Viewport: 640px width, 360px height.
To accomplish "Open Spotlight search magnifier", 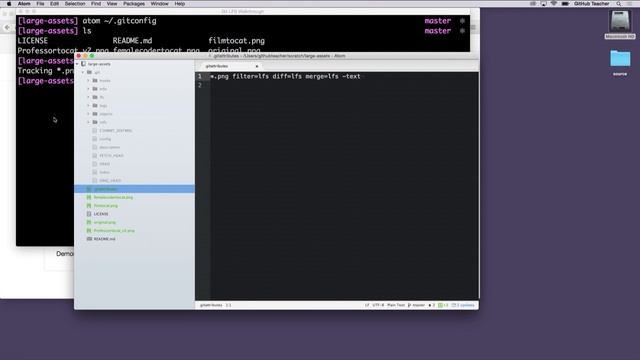I will pos(619,4).
